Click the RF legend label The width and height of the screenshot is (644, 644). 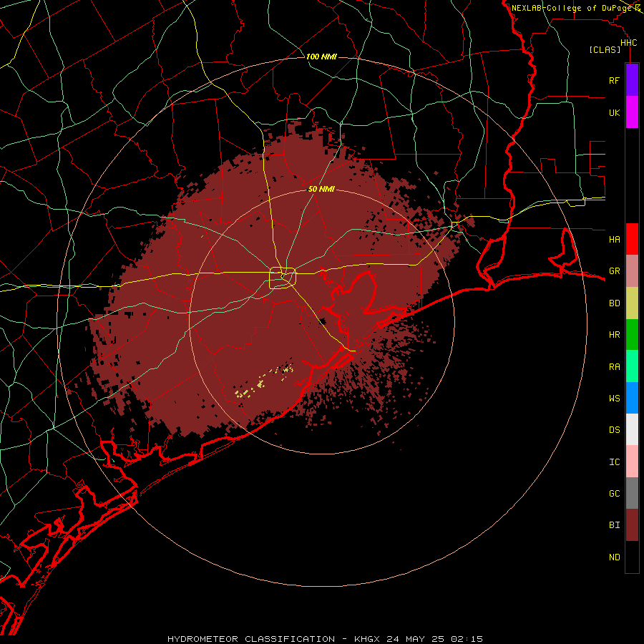pyautogui.click(x=614, y=80)
